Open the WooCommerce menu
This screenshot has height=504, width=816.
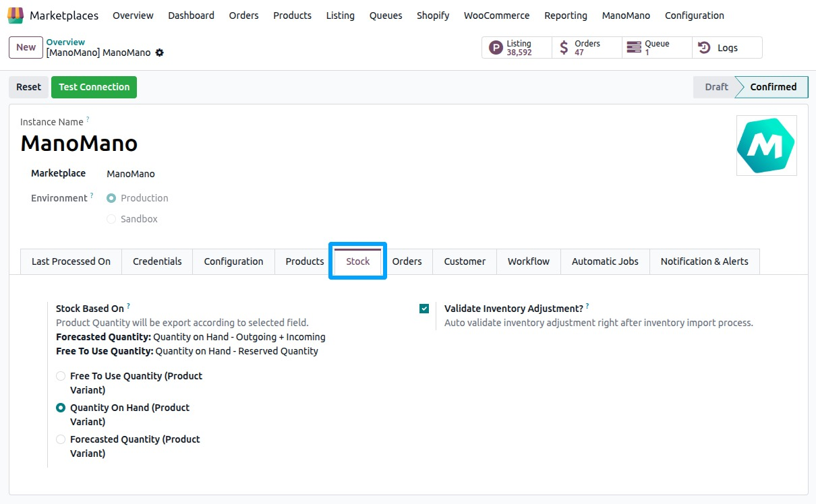[497, 15]
